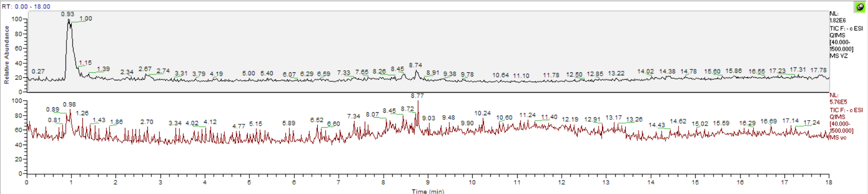Click the 10.24 peak label in the red trace
Viewport: 868px width, 194px height.
482,113
